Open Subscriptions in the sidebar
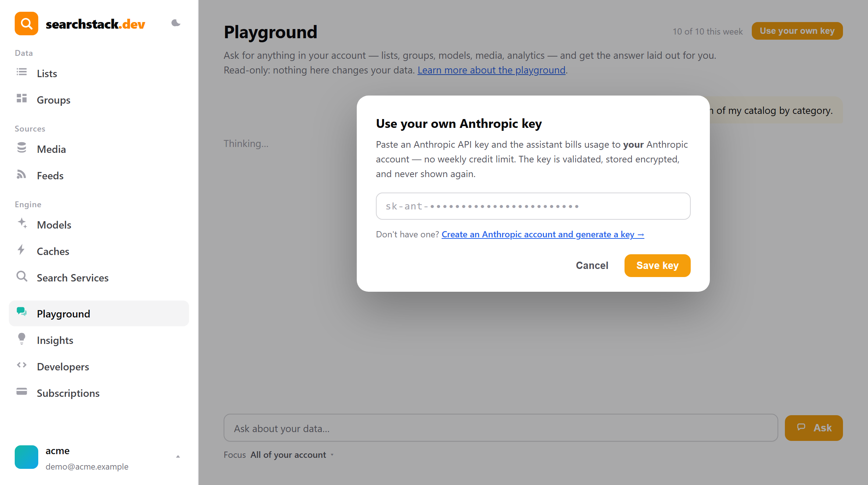 click(x=99, y=393)
